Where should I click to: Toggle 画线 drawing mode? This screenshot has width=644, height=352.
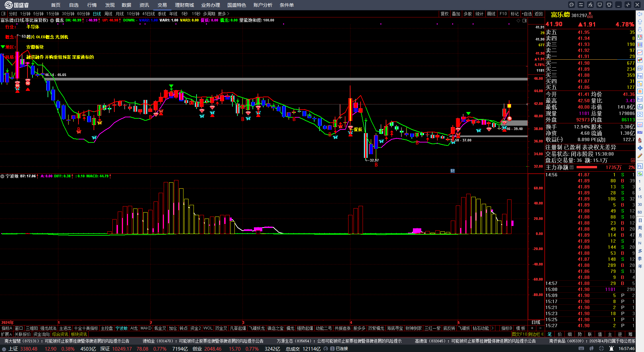(x=491, y=14)
